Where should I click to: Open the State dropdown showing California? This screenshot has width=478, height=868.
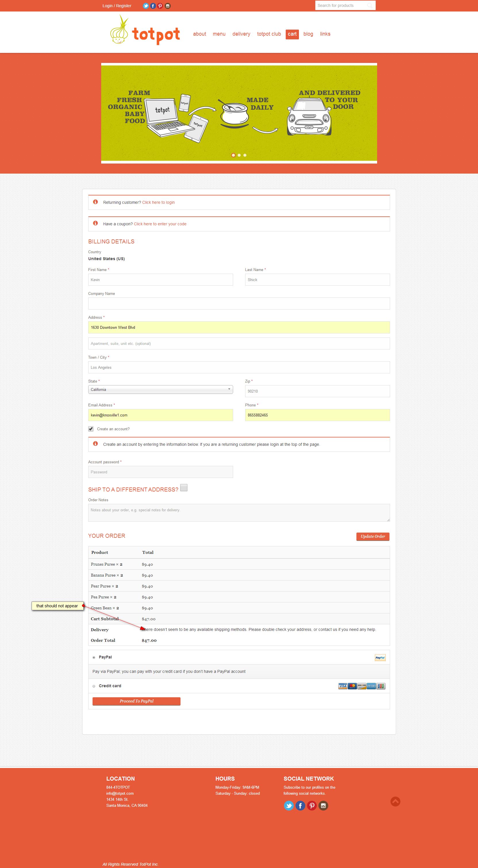160,389
